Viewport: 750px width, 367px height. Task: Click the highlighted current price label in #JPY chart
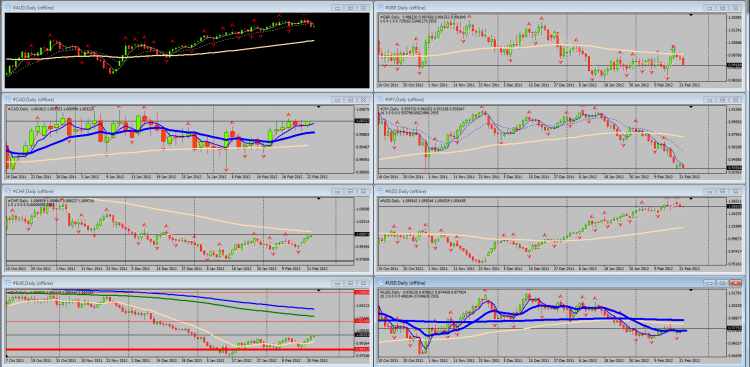[734, 167]
